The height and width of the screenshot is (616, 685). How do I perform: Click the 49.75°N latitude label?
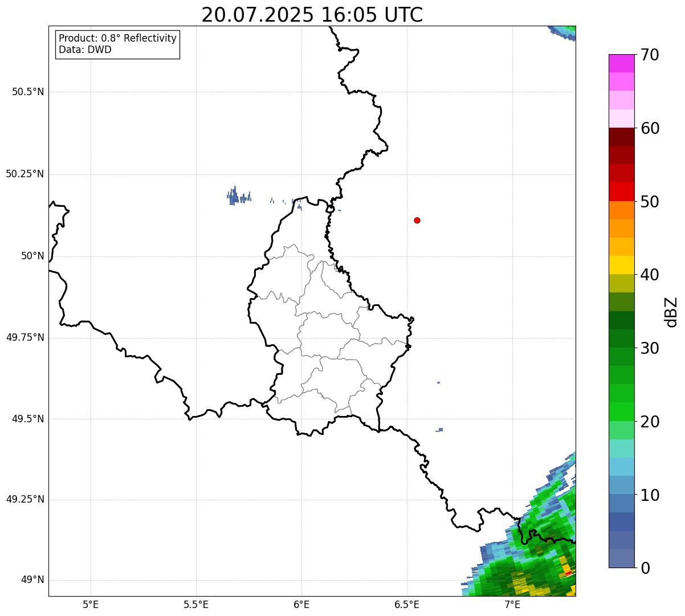click(25, 337)
